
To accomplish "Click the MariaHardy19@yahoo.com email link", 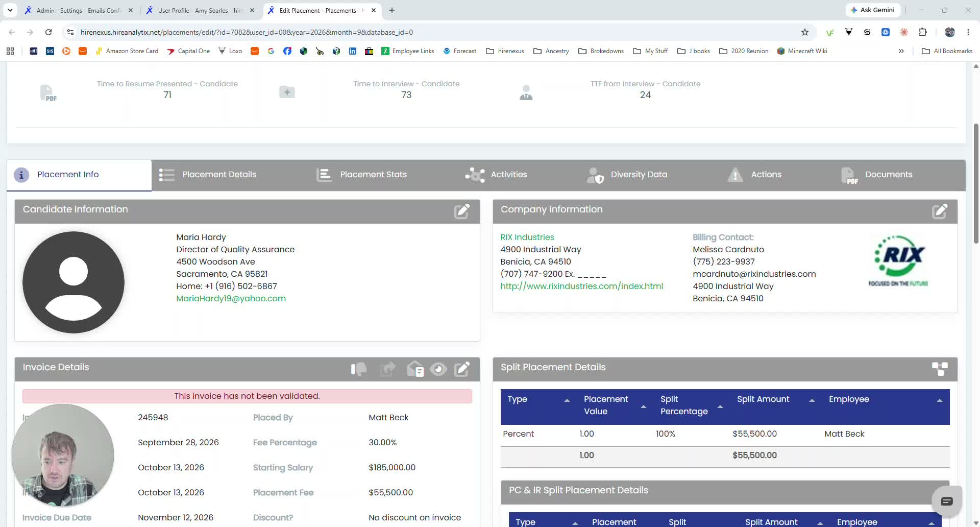I will [231, 298].
